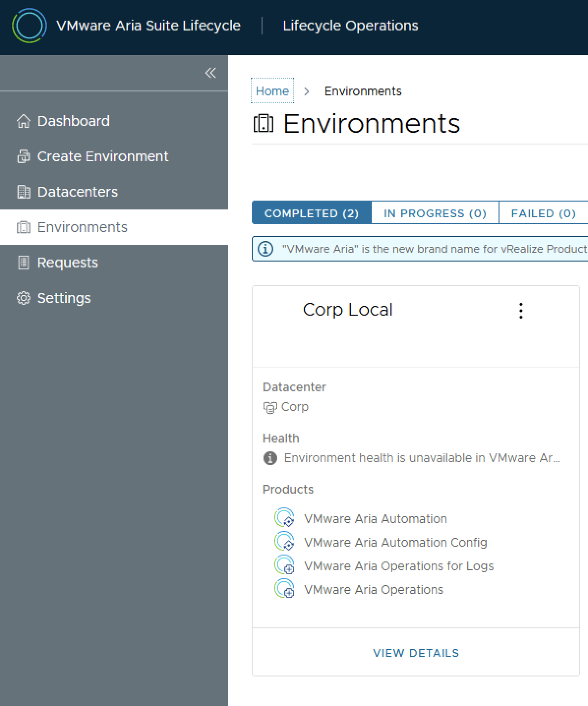588x706 pixels.
Task: Click the info icon in brand banner
Action: (x=265, y=249)
